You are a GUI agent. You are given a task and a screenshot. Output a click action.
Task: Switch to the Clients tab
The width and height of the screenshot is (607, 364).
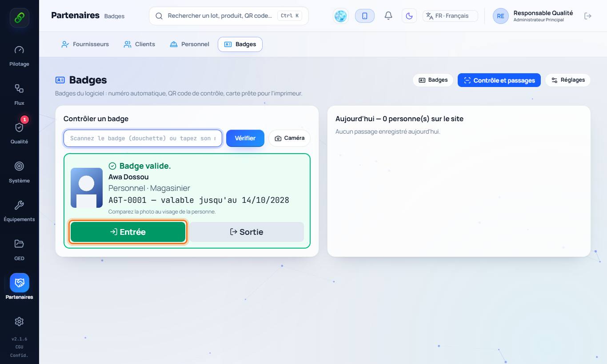point(140,44)
